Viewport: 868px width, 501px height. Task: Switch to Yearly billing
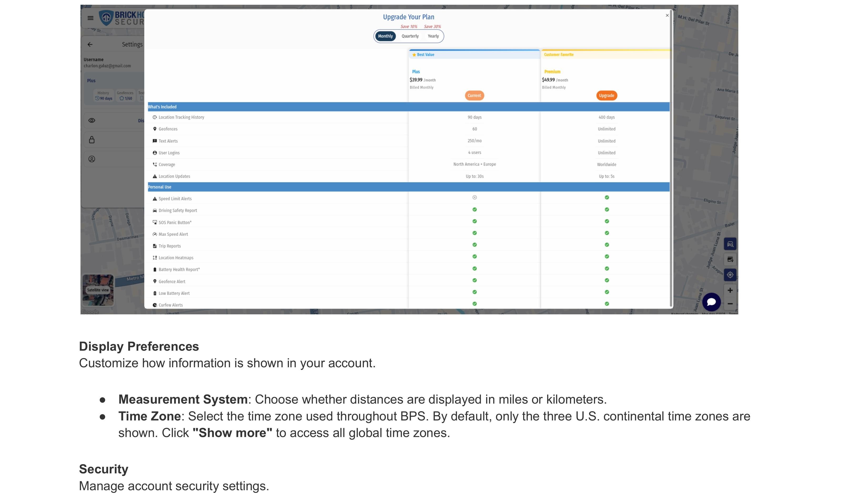click(x=433, y=36)
